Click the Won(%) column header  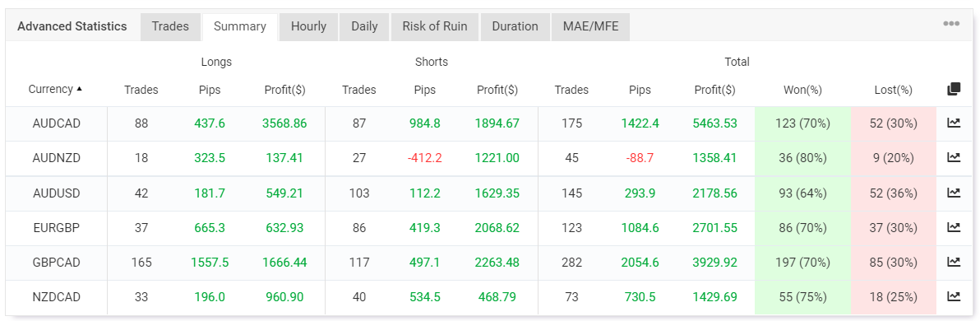tap(802, 90)
